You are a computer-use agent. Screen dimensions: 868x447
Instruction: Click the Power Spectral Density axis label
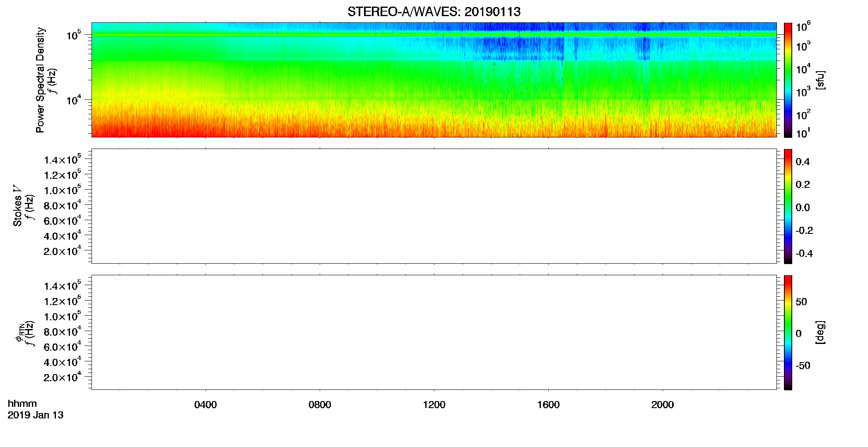tap(40, 80)
